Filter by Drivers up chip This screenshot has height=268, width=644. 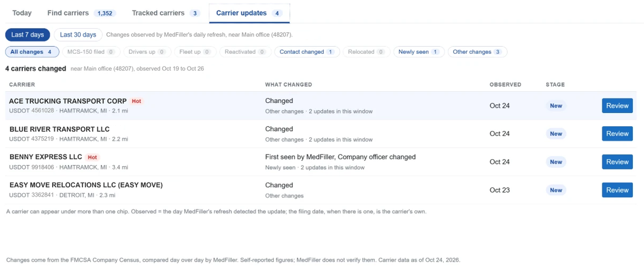tap(147, 52)
